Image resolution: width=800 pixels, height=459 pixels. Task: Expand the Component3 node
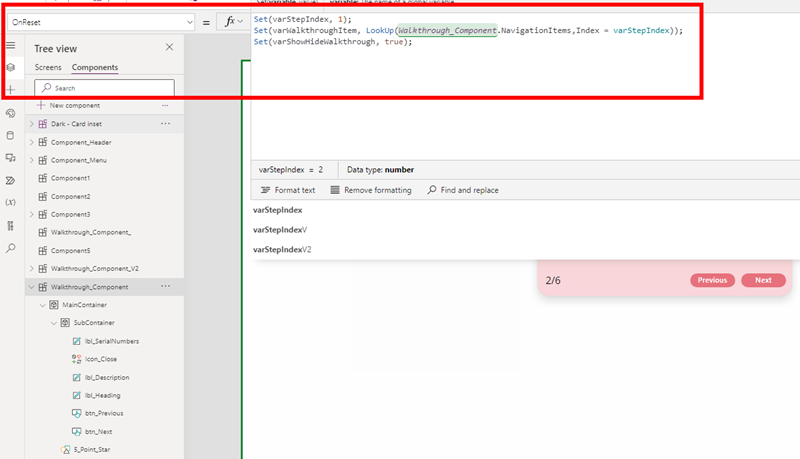pos(32,214)
